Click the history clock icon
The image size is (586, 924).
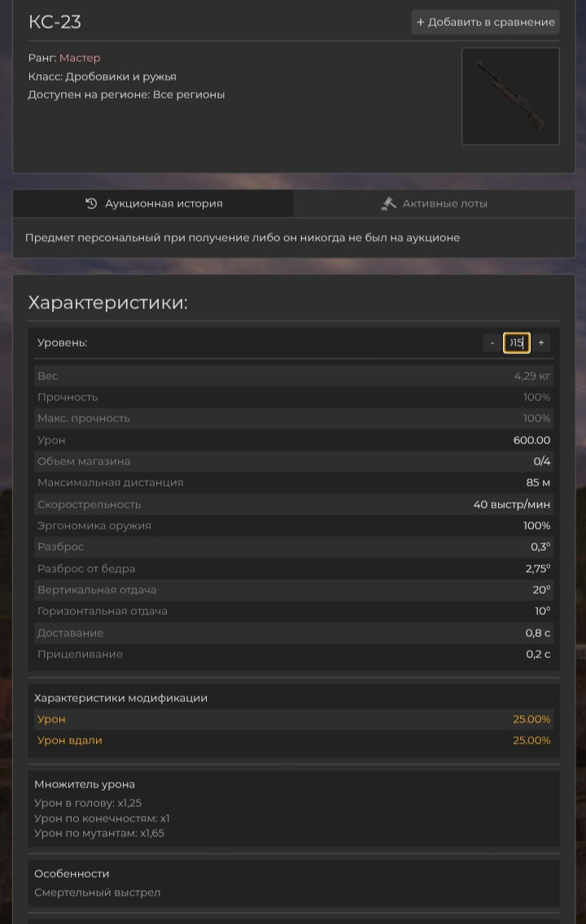point(91,203)
